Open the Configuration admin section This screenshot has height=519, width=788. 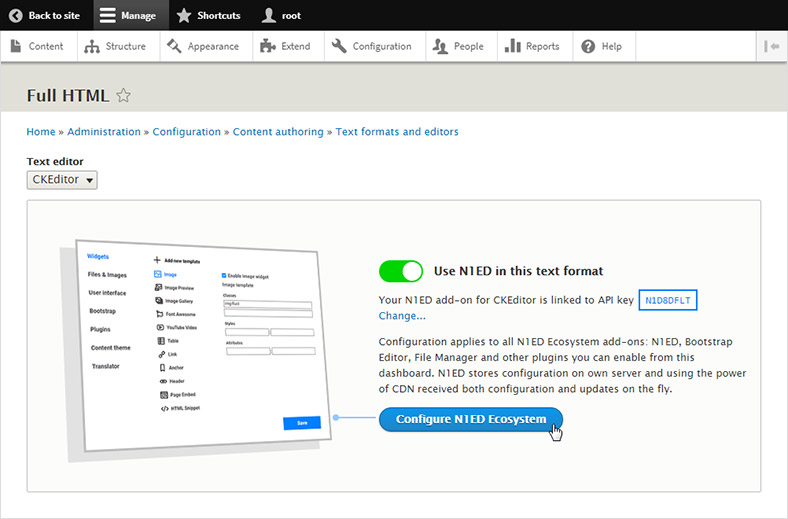[x=375, y=46]
